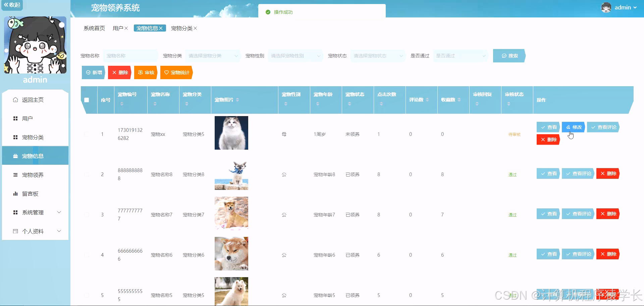The height and width of the screenshot is (306, 644).
Task: Expand the 系统管理 sidebar section
Action: pyautogui.click(x=33, y=212)
